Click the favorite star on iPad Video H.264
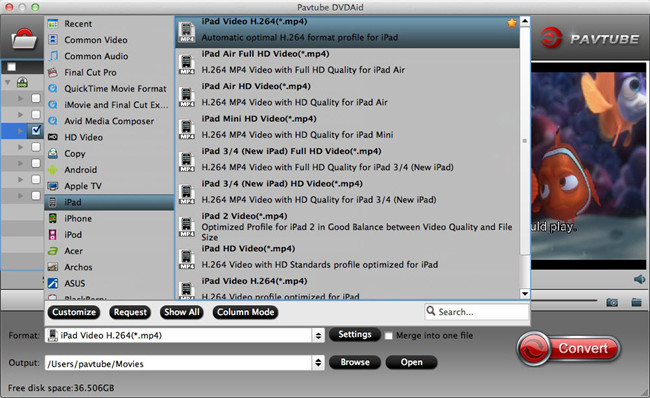The width and height of the screenshot is (650, 398). [512, 23]
